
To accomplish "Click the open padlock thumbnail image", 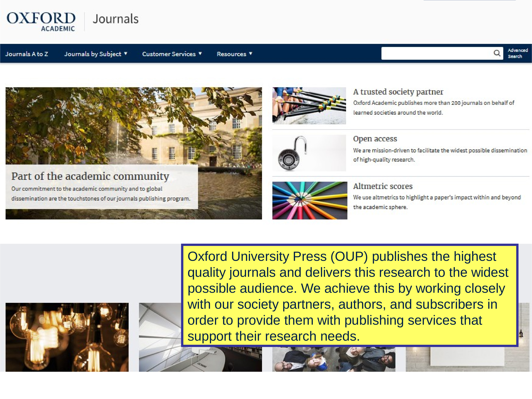I will coord(309,153).
